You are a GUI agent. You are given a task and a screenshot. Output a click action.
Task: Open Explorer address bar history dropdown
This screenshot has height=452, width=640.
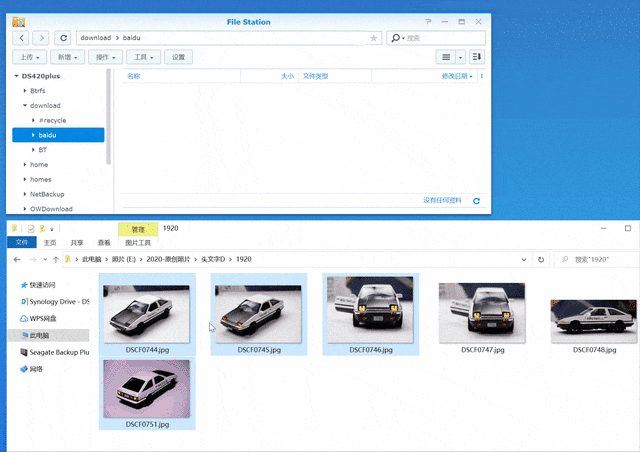(524, 259)
